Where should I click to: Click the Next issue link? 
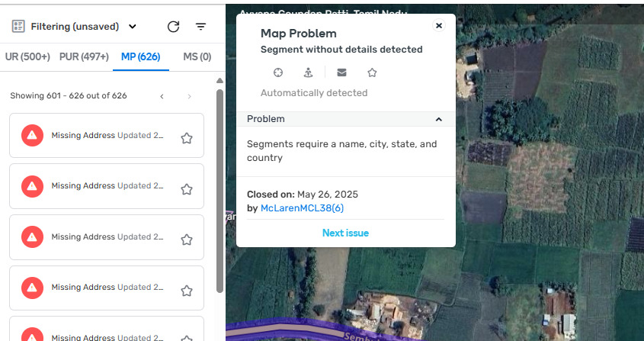[345, 233]
